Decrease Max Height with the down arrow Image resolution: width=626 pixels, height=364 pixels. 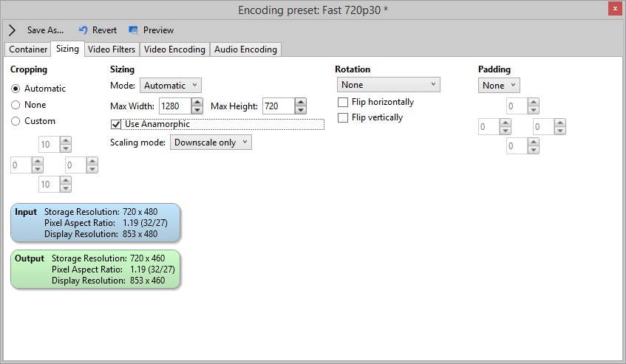click(x=301, y=110)
